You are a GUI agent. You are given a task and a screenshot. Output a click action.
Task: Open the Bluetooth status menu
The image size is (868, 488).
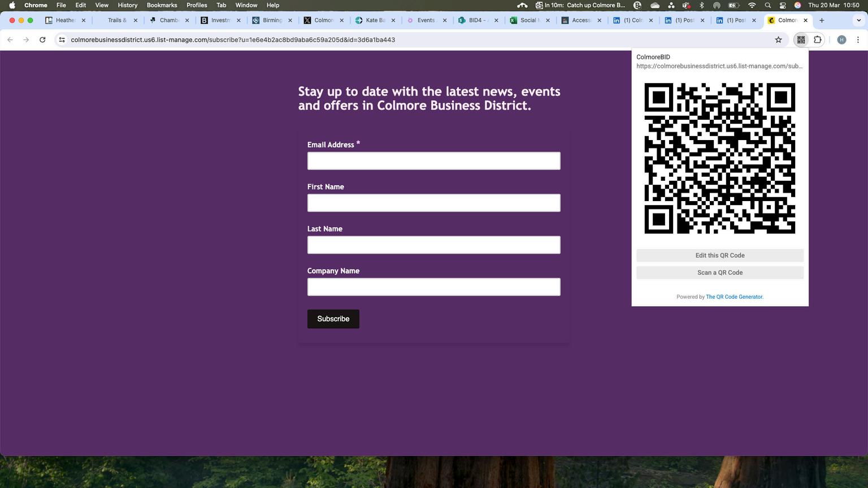702,5
